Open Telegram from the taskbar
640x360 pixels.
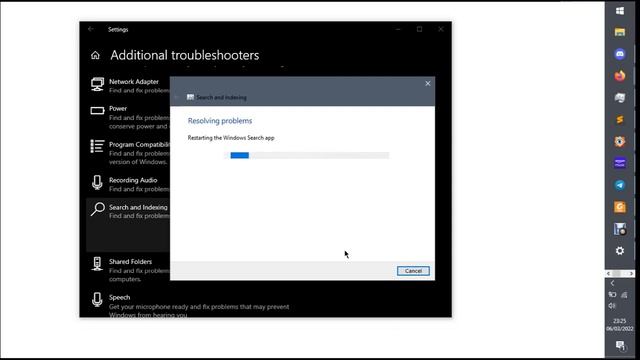point(620,185)
